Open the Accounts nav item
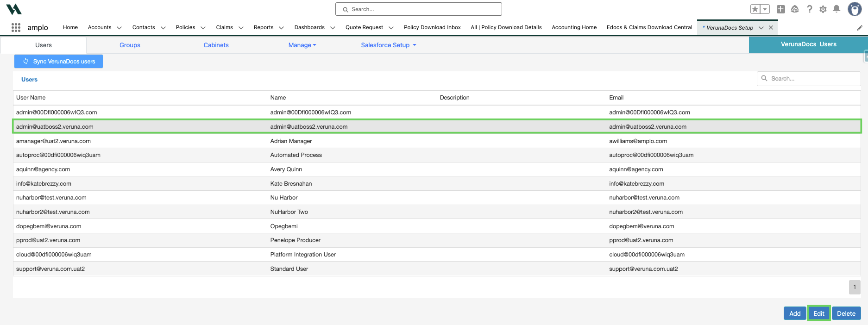This screenshot has height=325, width=868. (x=100, y=27)
